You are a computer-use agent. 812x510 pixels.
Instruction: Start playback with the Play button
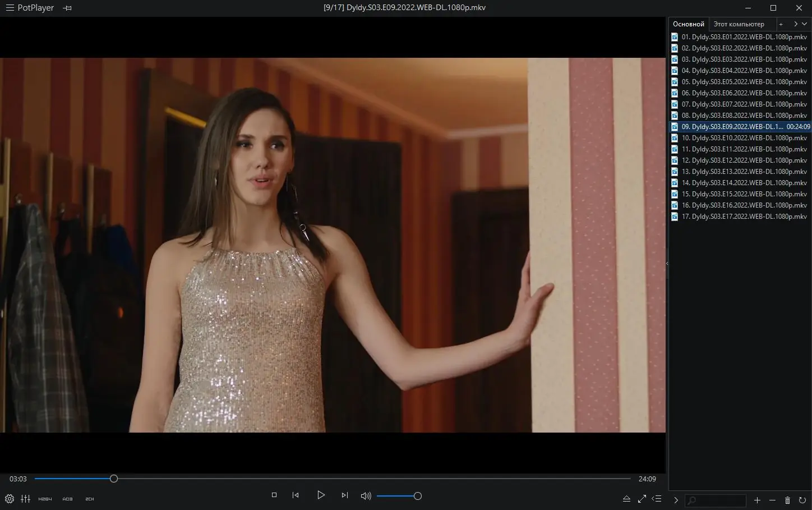click(x=321, y=495)
